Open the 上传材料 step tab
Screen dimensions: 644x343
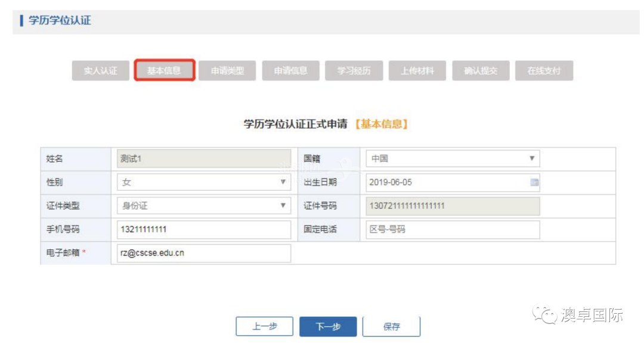coord(417,70)
